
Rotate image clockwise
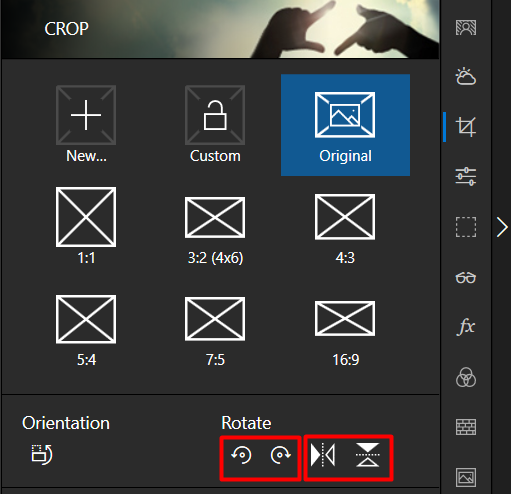[x=280, y=455]
